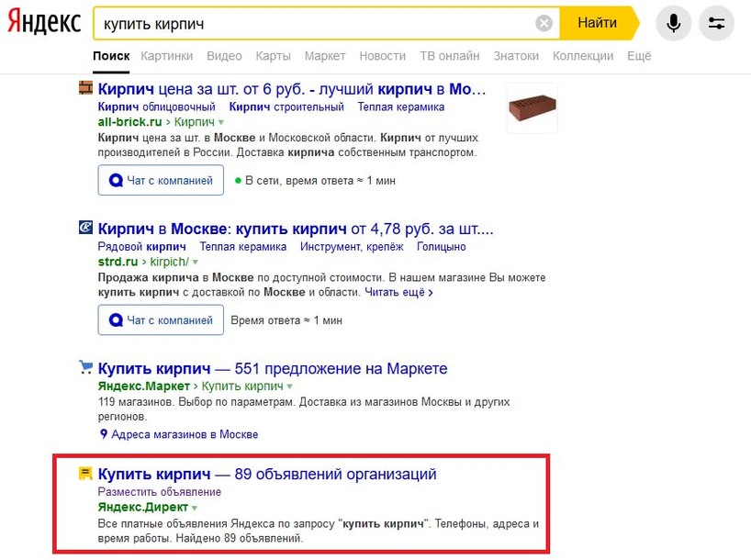Screen dimensions: 751x560
Task: Open search settings via the sliders icon
Action: click(716, 23)
